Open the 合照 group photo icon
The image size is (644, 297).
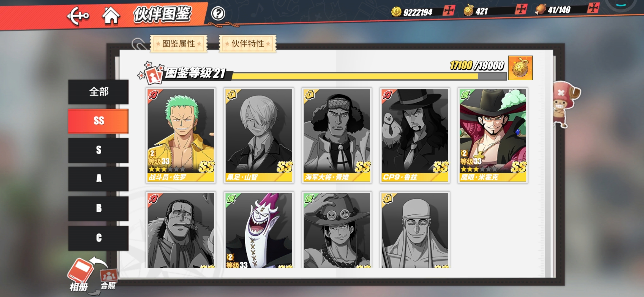[x=108, y=279]
